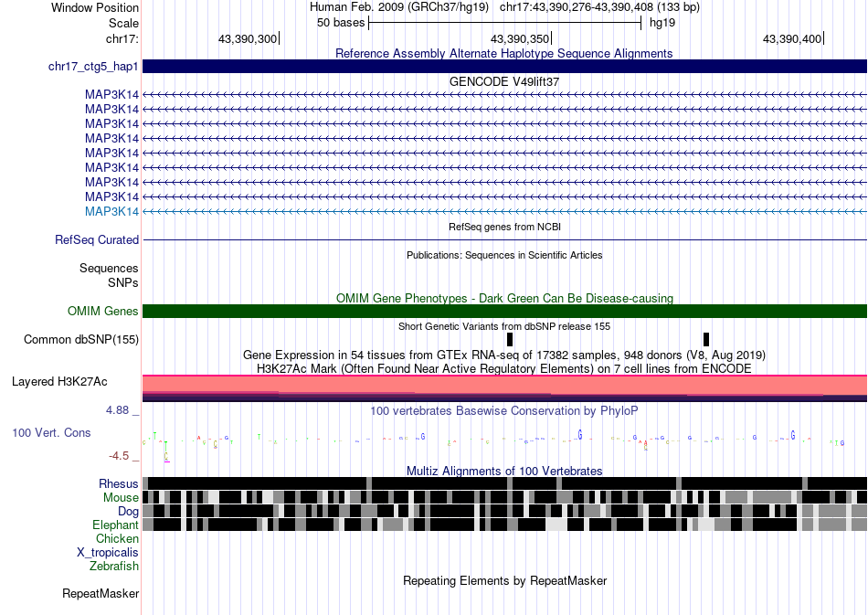Click the RefSeq Curated track label
Viewport: 868px width, 615px height.
pyautogui.click(x=97, y=239)
